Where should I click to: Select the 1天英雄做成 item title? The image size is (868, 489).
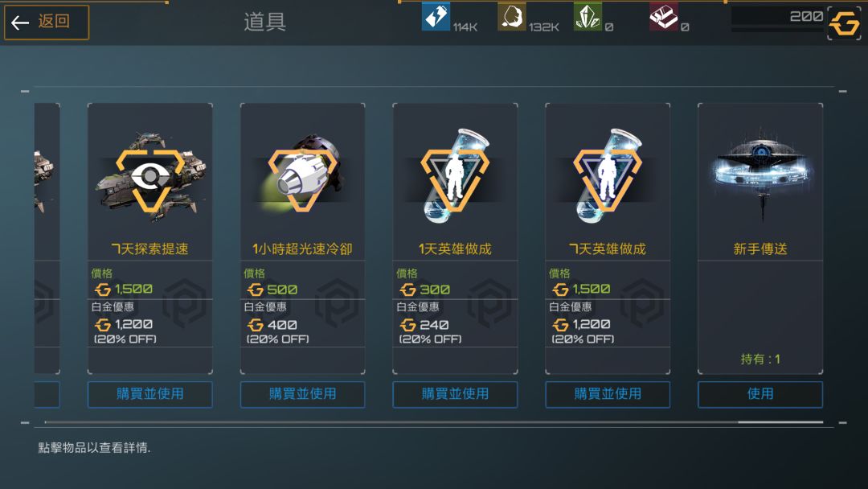[455, 249]
